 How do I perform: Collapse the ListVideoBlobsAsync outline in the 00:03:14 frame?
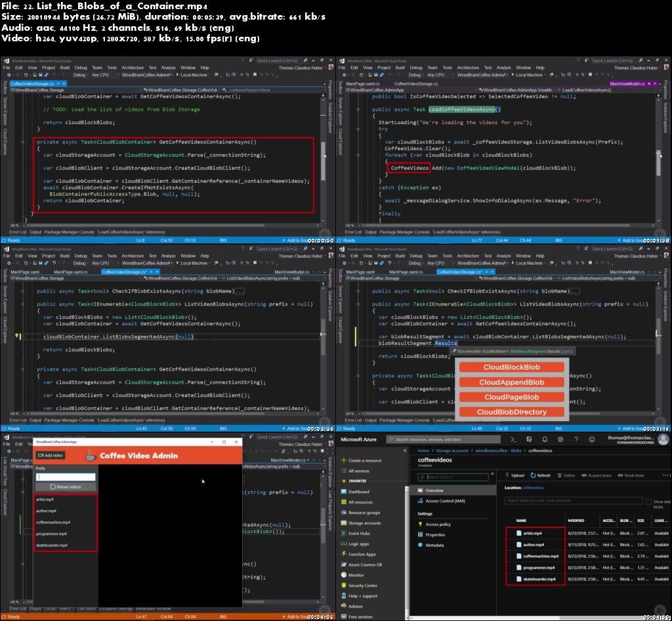[358, 304]
